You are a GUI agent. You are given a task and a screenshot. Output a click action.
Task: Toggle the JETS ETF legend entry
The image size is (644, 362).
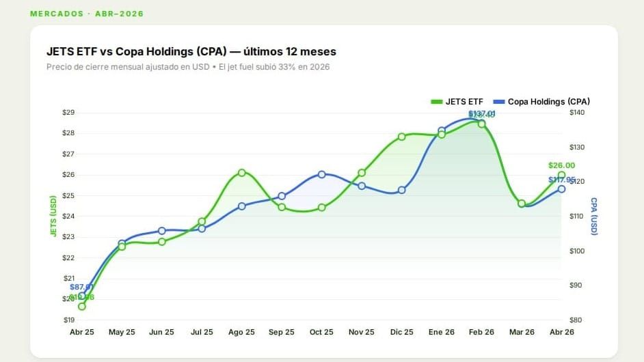(x=457, y=102)
